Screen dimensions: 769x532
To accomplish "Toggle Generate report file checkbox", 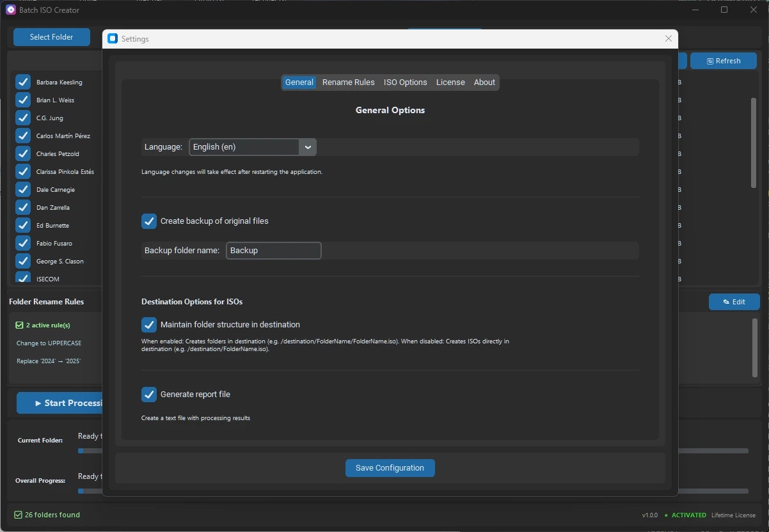I will (149, 395).
